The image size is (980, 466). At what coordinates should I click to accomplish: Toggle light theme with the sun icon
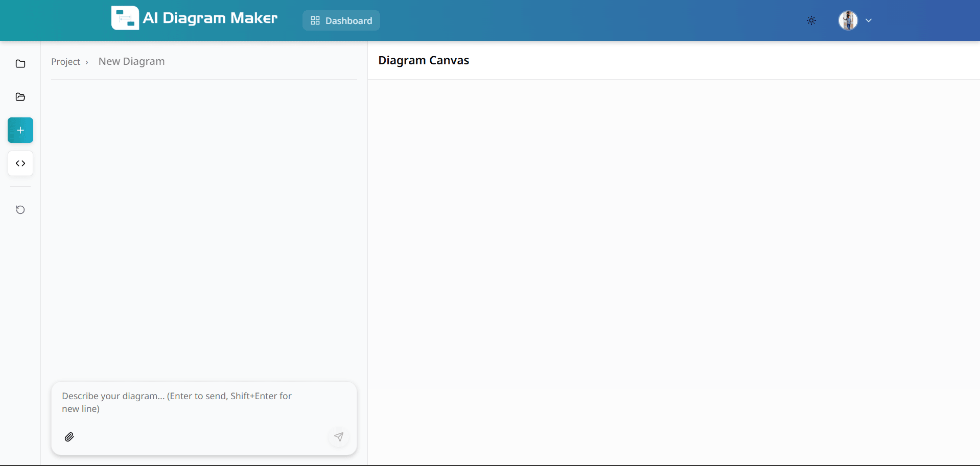(x=811, y=20)
